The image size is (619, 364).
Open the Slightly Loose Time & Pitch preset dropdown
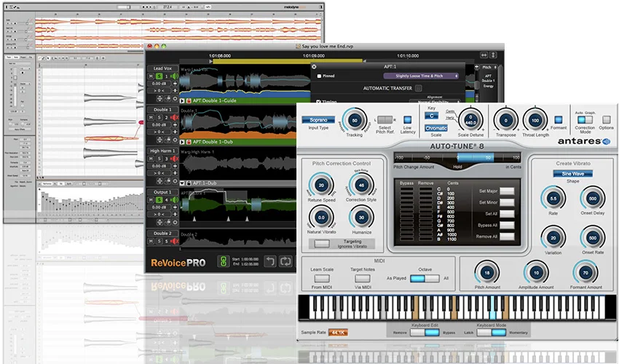coord(421,76)
